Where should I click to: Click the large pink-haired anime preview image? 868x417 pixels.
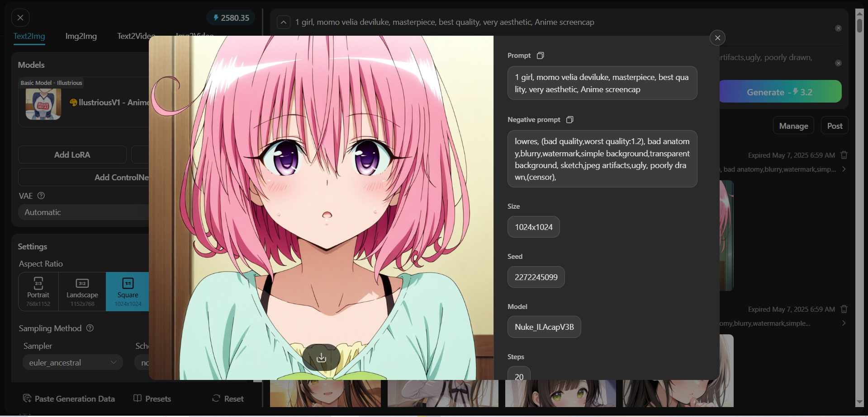tap(321, 208)
